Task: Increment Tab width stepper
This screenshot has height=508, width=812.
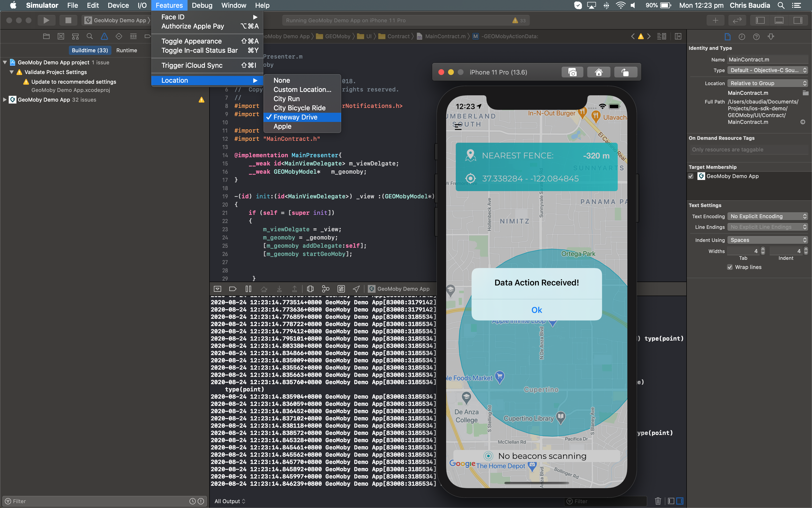Action: click(x=763, y=249)
